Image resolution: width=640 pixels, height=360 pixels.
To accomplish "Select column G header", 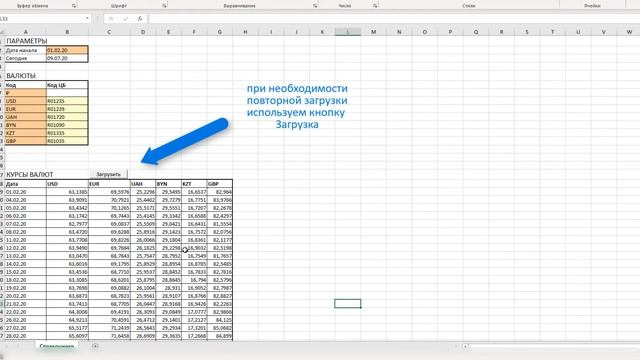I will (x=220, y=32).
